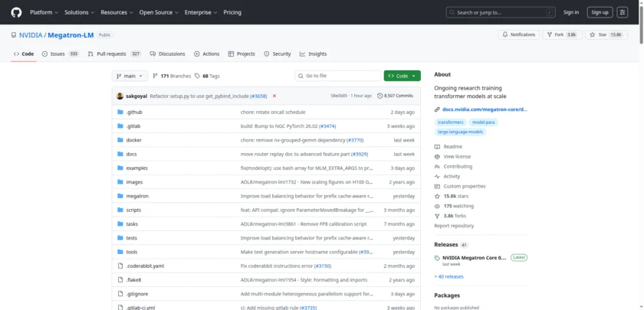Click the Notifications bell button

[519, 35]
